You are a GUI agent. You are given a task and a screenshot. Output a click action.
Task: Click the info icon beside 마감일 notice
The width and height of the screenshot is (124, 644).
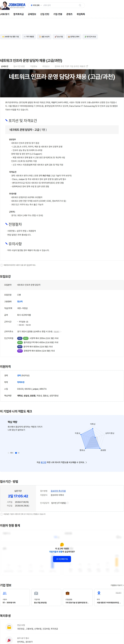(x=2, y=514)
